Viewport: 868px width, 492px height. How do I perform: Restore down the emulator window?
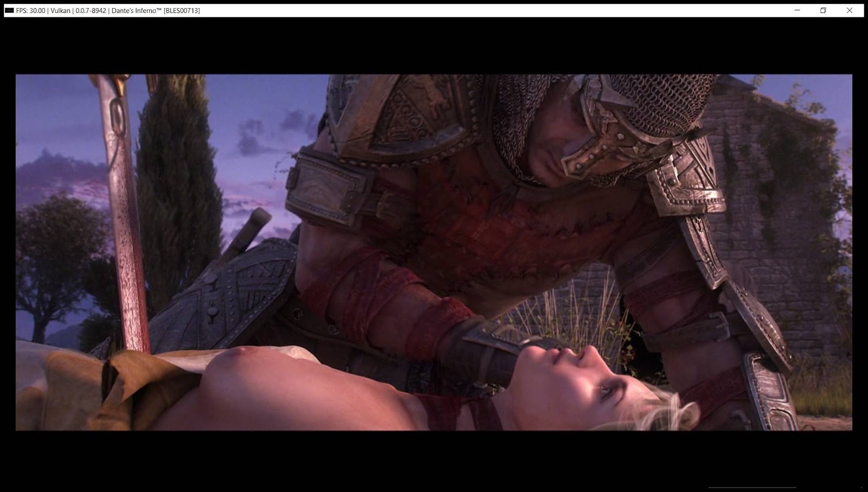tap(823, 10)
